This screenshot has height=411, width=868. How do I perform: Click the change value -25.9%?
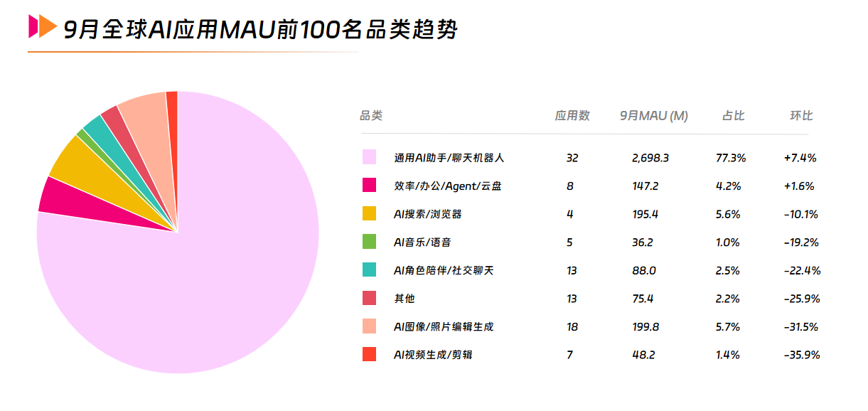tap(802, 298)
